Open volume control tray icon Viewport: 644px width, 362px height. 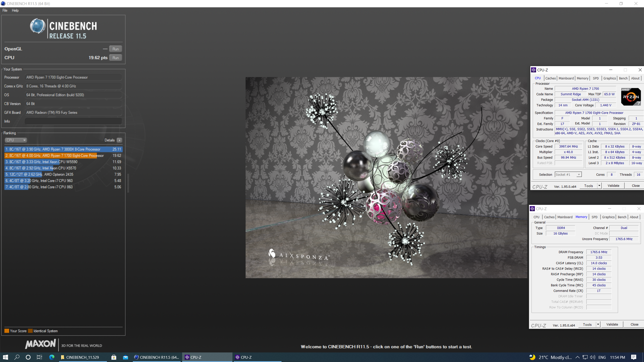tap(592, 357)
